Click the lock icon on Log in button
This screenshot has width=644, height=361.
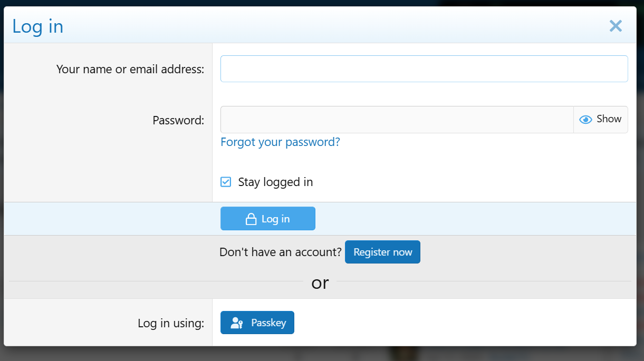coord(251,219)
